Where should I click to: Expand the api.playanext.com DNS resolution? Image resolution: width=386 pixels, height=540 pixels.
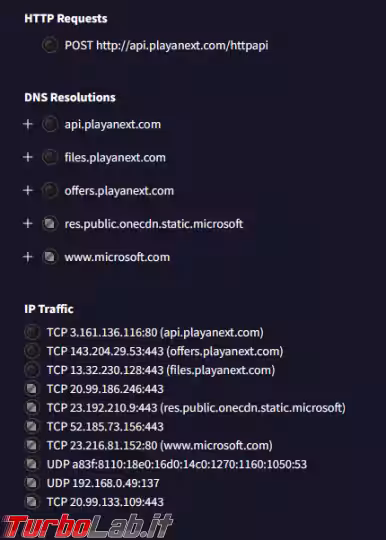tap(28, 124)
